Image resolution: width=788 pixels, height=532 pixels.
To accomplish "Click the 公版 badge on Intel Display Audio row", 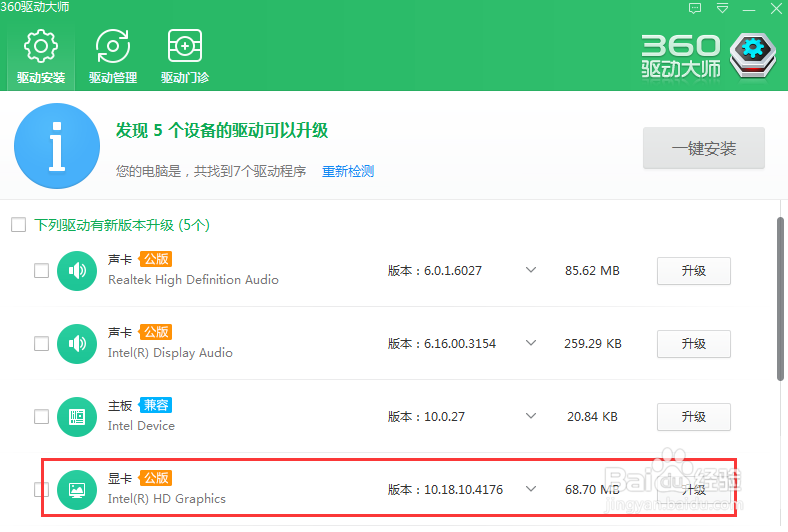I will (156, 332).
